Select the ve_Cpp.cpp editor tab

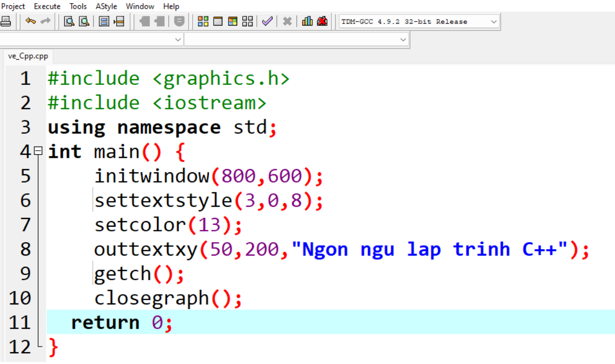tap(28, 56)
